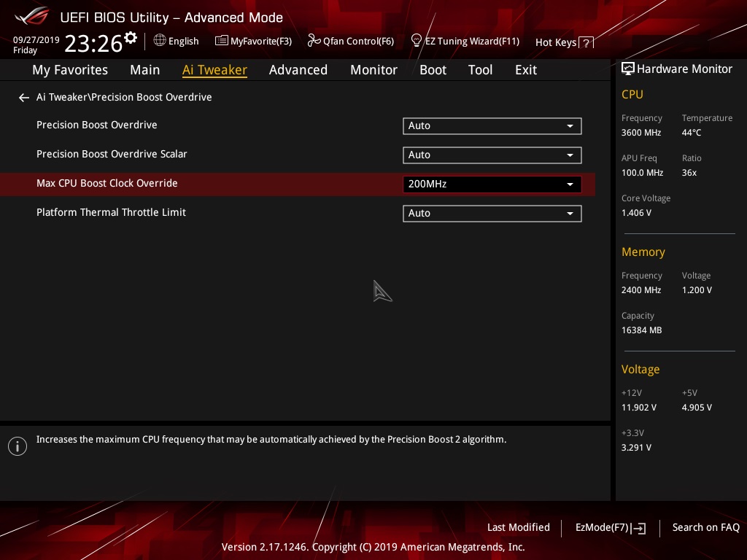747x560 pixels.
Task: Open the Advanced tab
Action: (298, 70)
